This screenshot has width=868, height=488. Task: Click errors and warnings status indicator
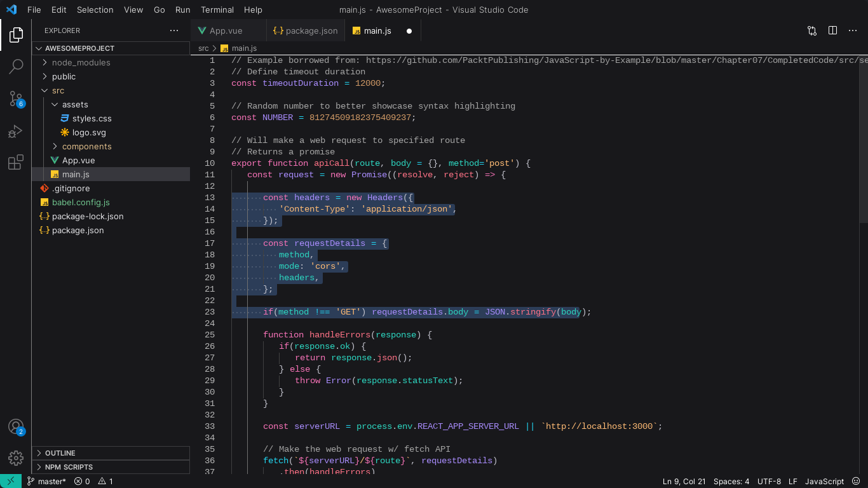[93, 481]
